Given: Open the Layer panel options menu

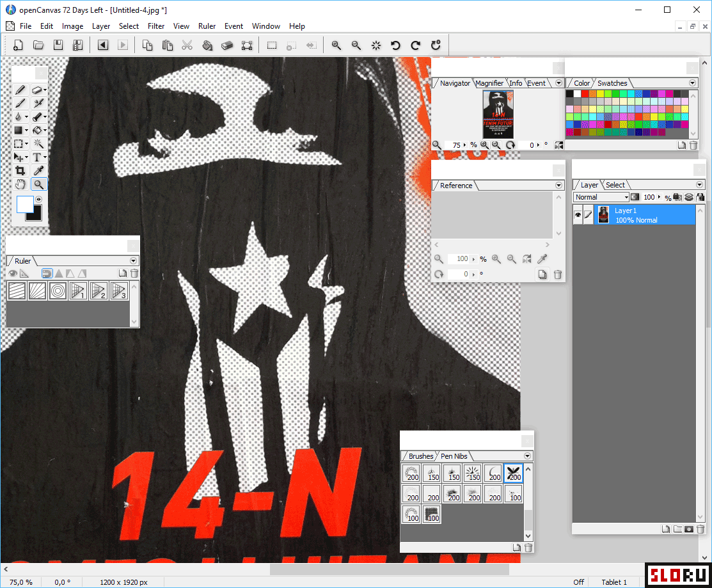Looking at the screenshot, I should pyautogui.click(x=699, y=185).
